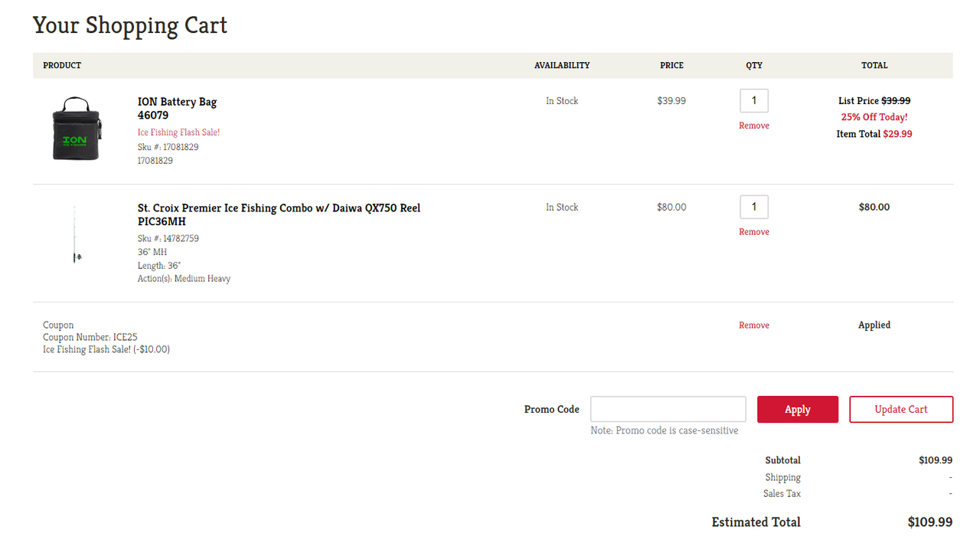The image size is (980, 546).
Task: Click the PRICE column header
Action: 671,65
